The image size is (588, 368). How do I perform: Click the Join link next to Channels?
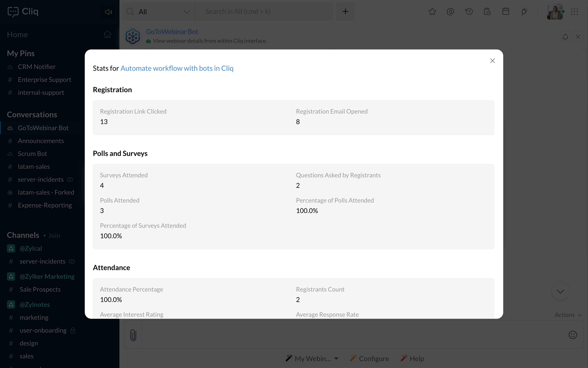pos(54,236)
